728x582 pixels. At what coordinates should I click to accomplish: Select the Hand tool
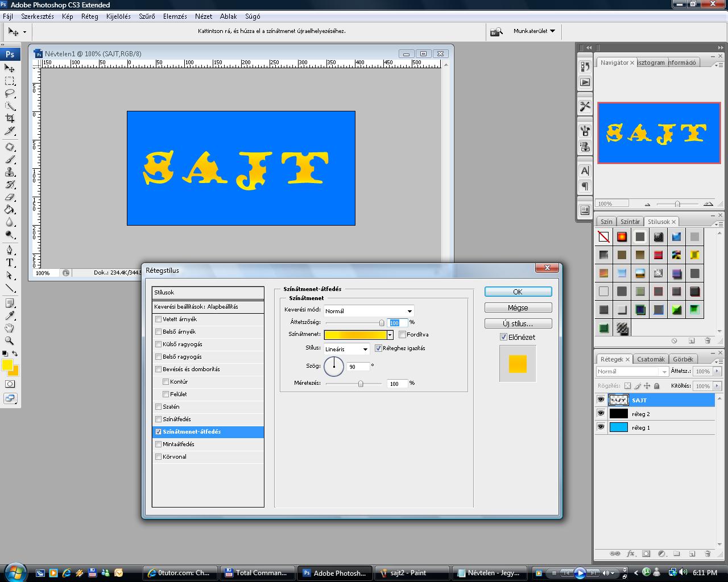pos(10,328)
